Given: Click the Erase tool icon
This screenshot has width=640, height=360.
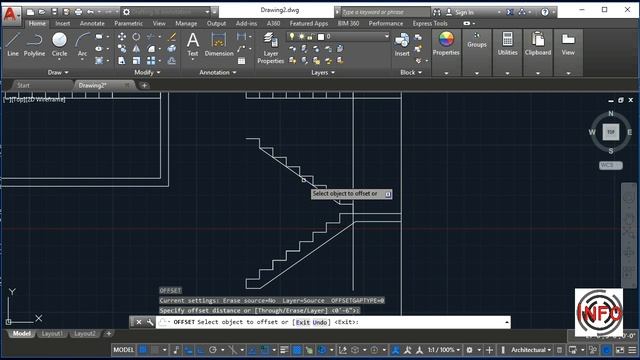Looking at the screenshot, I should click(172, 37).
